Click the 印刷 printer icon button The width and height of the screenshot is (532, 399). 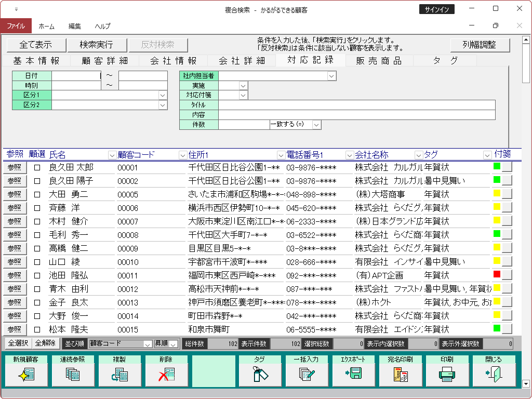[x=447, y=373]
